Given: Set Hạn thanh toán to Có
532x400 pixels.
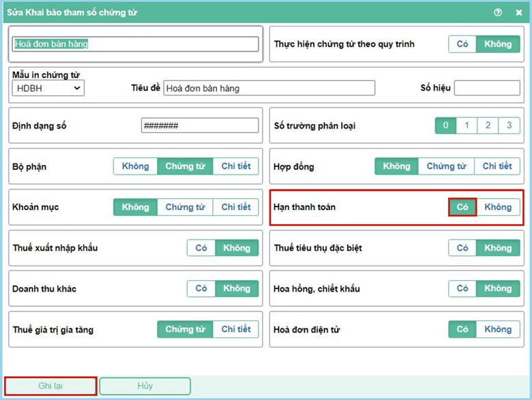Looking at the screenshot, I should (x=462, y=207).
